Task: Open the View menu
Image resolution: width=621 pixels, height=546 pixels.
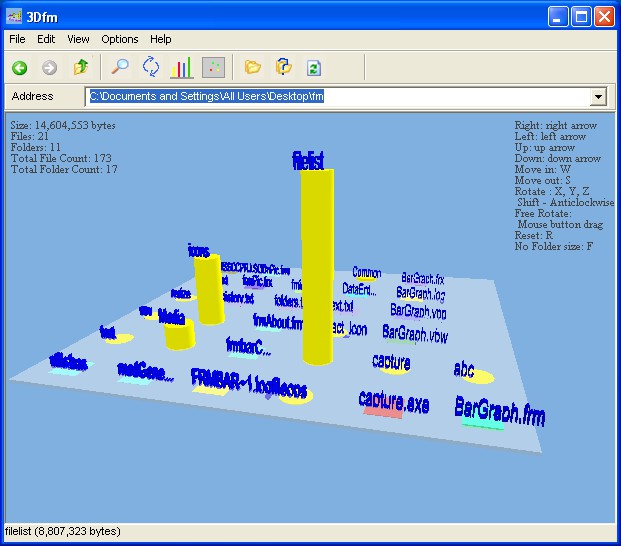Action: pyautogui.click(x=78, y=39)
